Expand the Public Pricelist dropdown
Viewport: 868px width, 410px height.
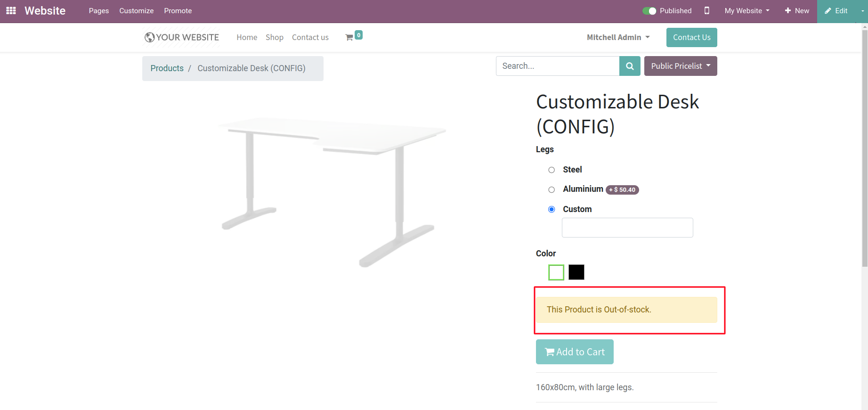click(681, 66)
